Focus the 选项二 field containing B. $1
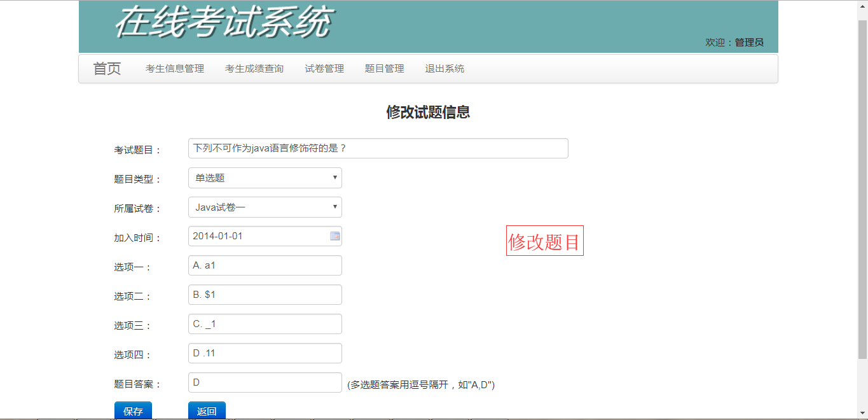 click(x=265, y=295)
